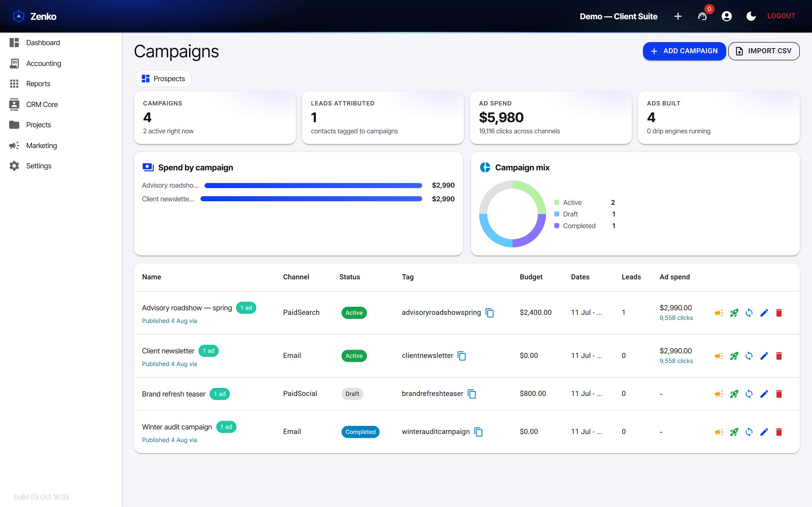The image size is (812, 507).
Task: Open the support headset notifications icon
Action: pos(702,16)
